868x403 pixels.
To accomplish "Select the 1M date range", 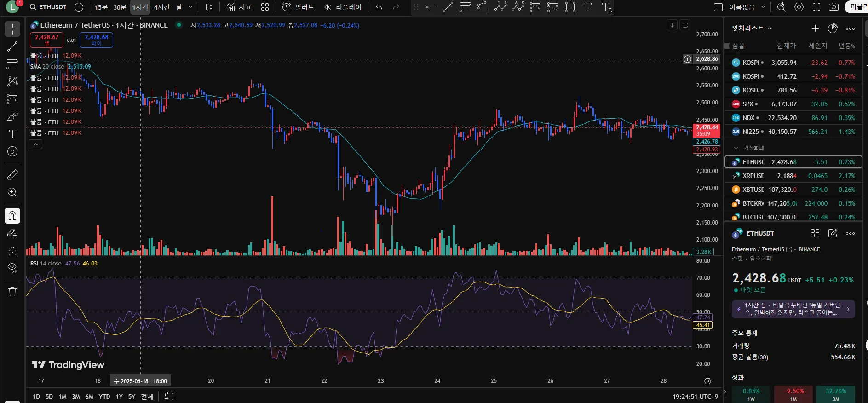I will click(x=63, y=397).
